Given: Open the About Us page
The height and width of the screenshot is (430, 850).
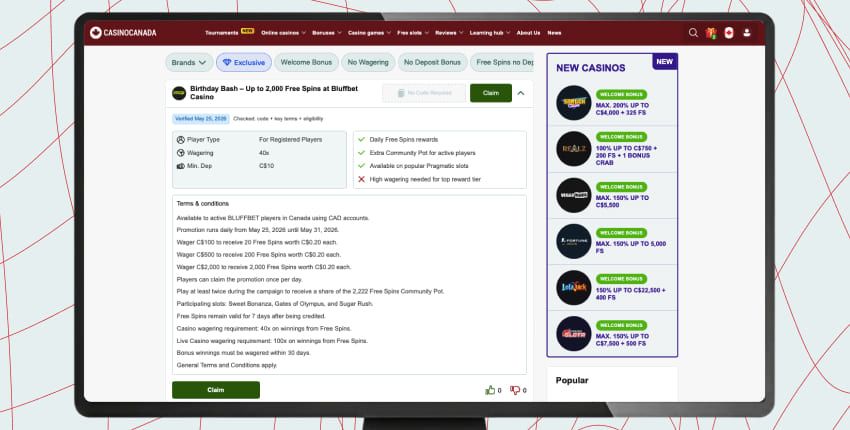Looking at the screenshot, I should click(528, 33).
